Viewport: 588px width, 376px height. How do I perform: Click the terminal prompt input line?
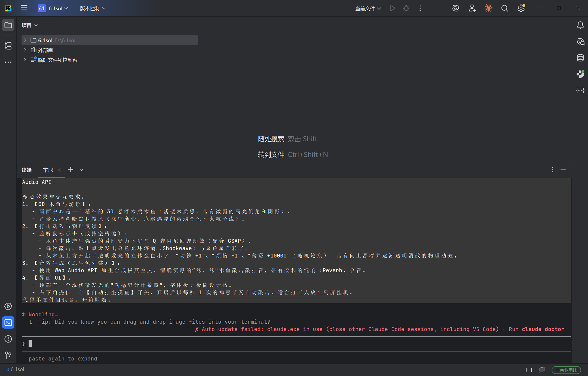[x=296, y=344]
